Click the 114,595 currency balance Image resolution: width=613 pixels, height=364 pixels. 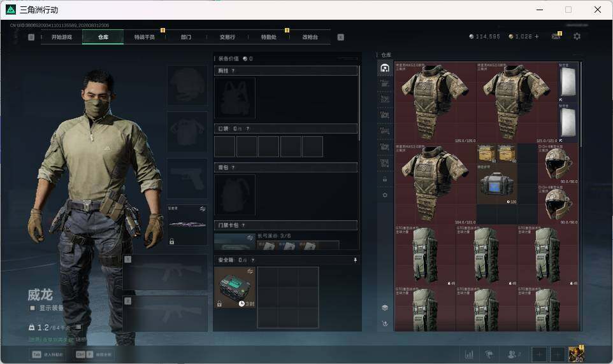tap(484, 36)
